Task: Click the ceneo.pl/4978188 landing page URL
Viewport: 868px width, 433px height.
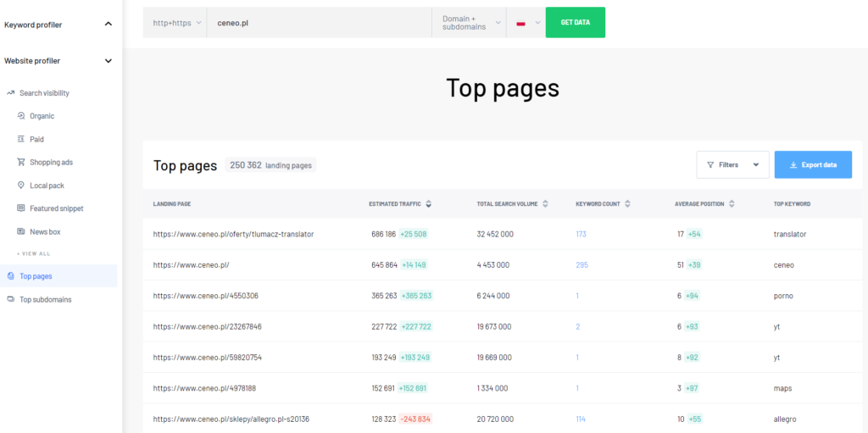Action: (x=204, y=389)
